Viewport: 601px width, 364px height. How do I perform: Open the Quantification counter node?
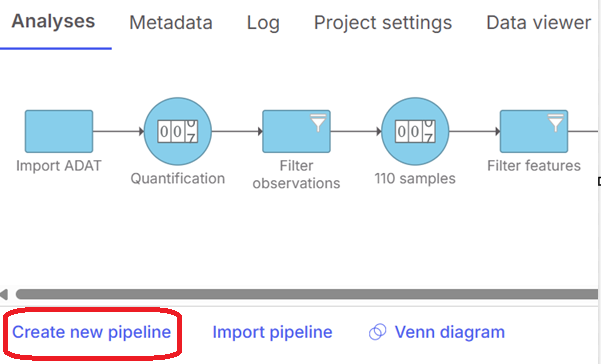tap(177, 131)
